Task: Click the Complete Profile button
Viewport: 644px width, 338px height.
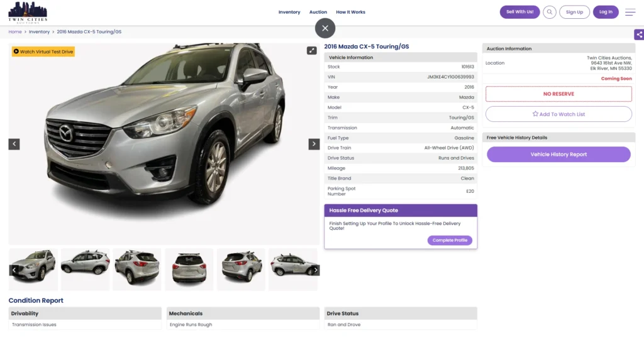Action: 450,241
